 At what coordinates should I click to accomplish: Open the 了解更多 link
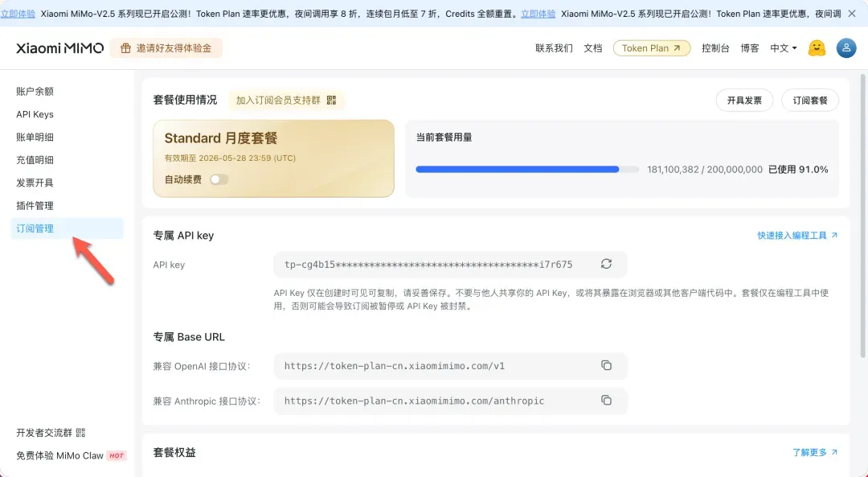tap(815, 453)
